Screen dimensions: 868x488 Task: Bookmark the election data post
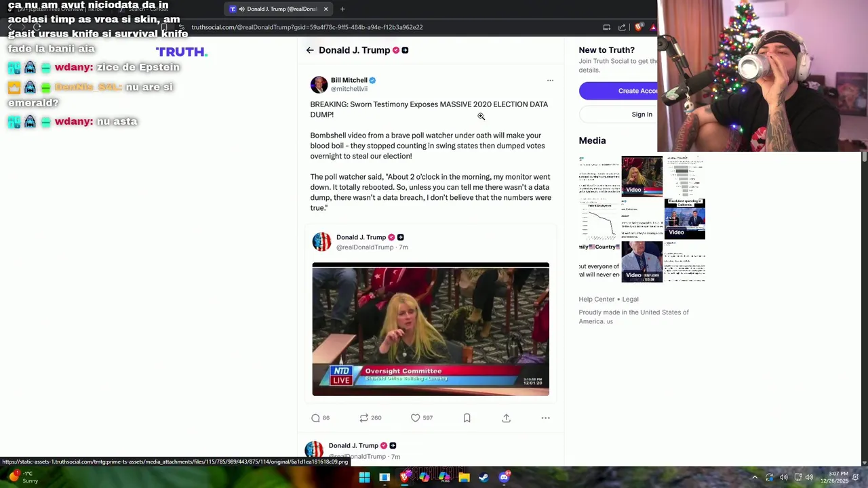point(467,418)
